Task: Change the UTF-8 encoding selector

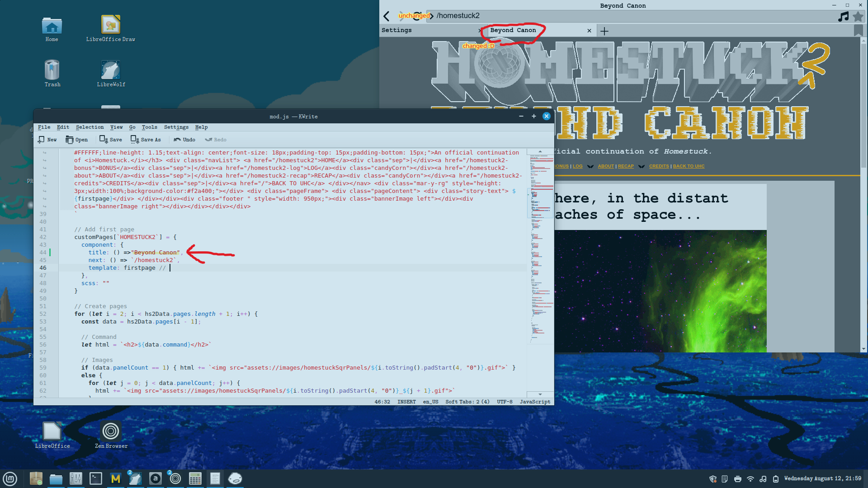Action: [505, 402]
